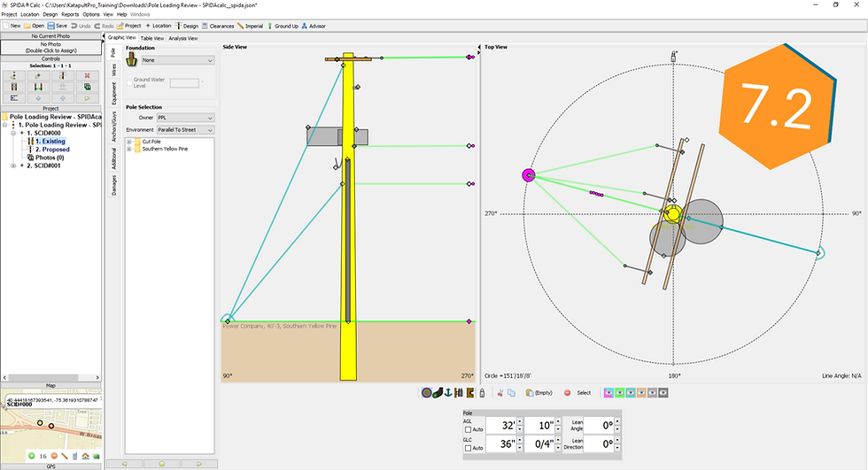868x470 pixels.
Task: Select the insulator tool icon
Action: click(459, 393)
